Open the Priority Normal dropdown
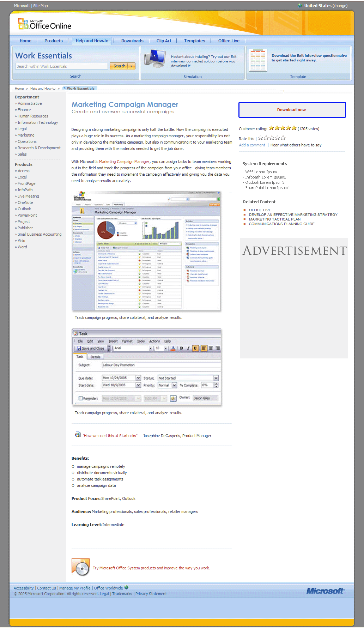Viewport: 364px width, 635px height. click(174, 385)
